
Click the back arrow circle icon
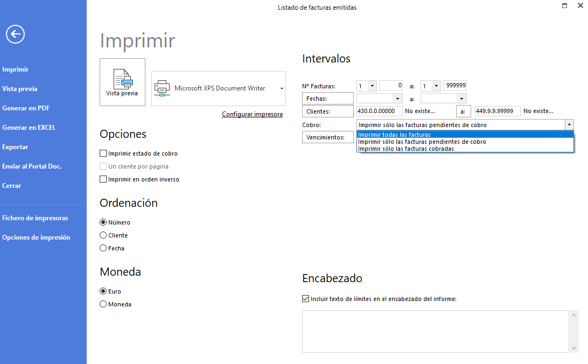(x=16, y=34)
